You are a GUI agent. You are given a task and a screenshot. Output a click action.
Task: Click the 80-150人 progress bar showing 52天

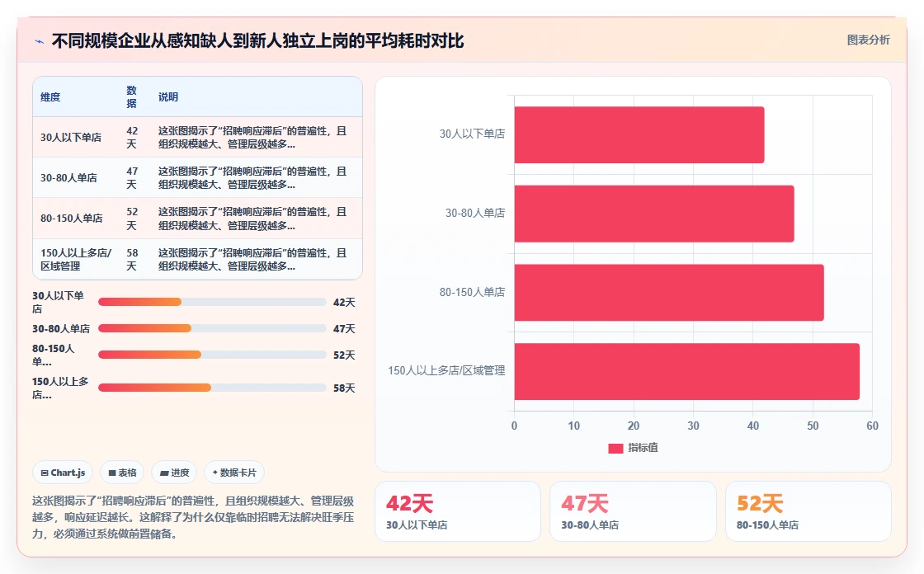tap(212, 355)
